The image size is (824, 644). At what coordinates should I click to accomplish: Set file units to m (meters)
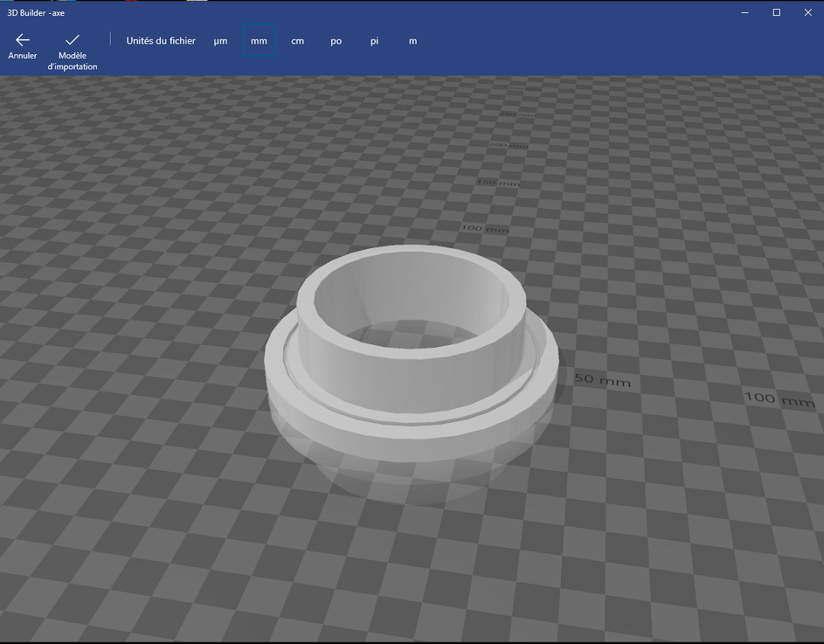(413, 40)
